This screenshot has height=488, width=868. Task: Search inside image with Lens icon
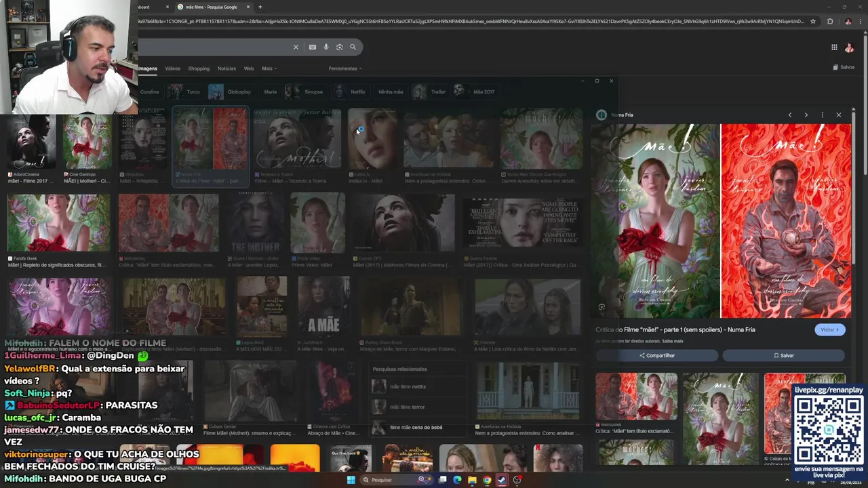[601, 307]
